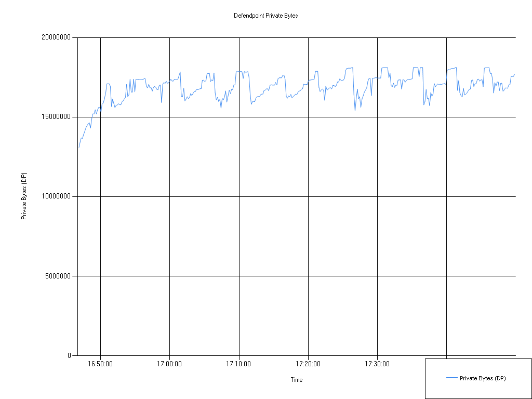Click the Private Bytes (DP) y-axis label
The width and height of the screenshot is (532, 399).
(x=24, y=196)
